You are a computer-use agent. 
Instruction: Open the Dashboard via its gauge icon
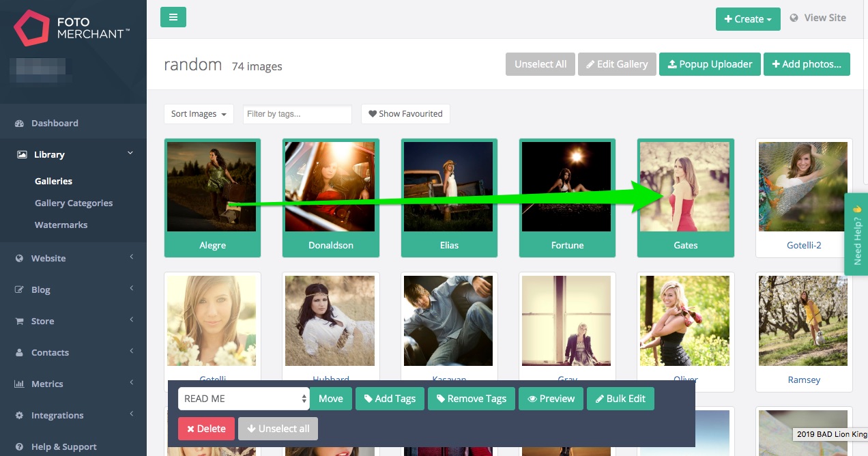point(20,124)
